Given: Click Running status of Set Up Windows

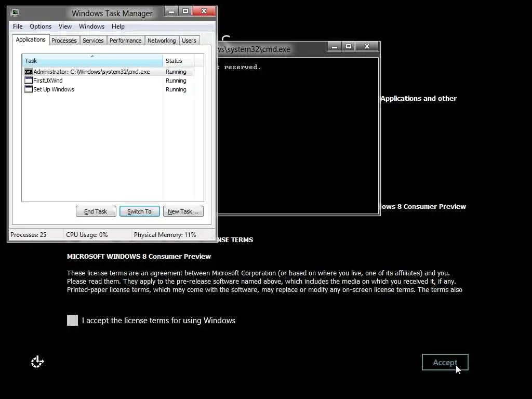Looking at the screenshot, I should coord(176,89).
